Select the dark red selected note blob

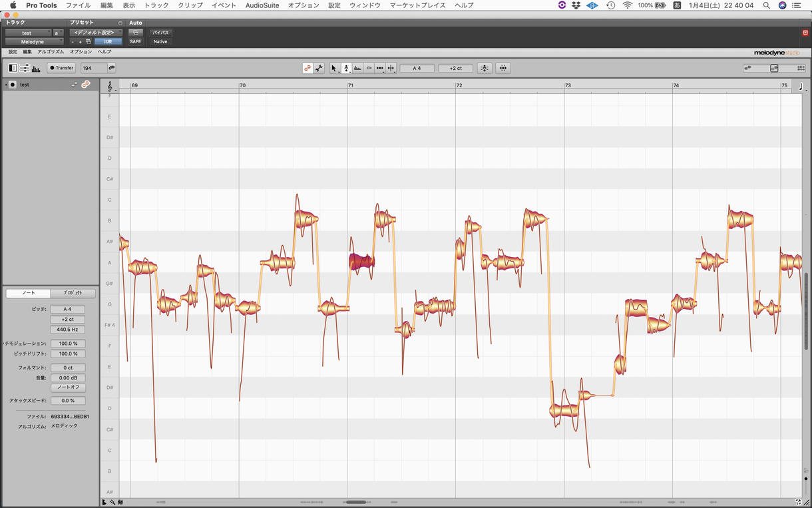(361, 262)
